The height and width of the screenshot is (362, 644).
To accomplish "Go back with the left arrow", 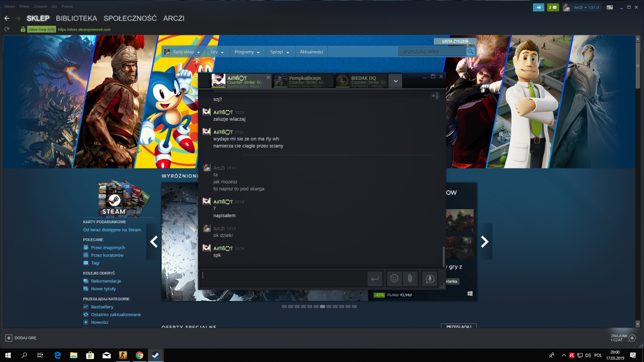I will coord(7,18).
